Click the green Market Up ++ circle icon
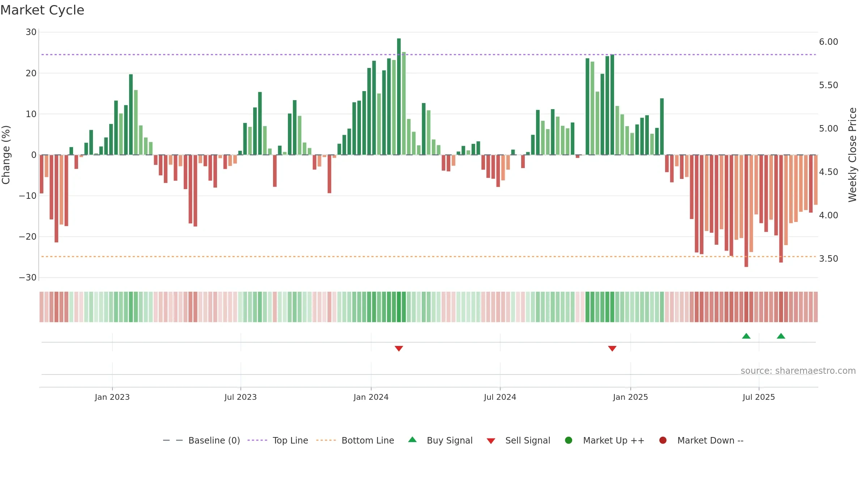868x488 pixels. (x=569, y=440)
